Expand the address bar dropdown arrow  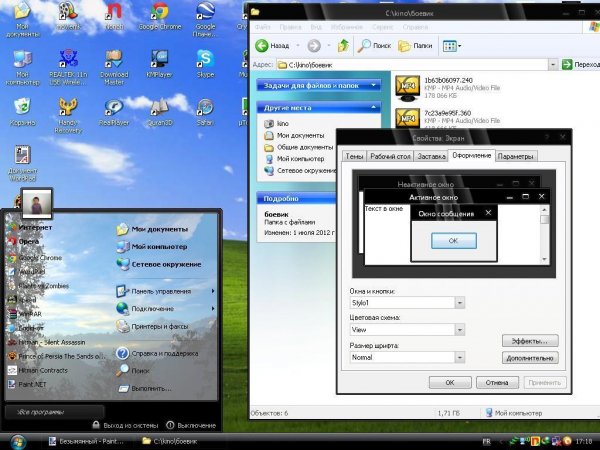pos(552,65)
